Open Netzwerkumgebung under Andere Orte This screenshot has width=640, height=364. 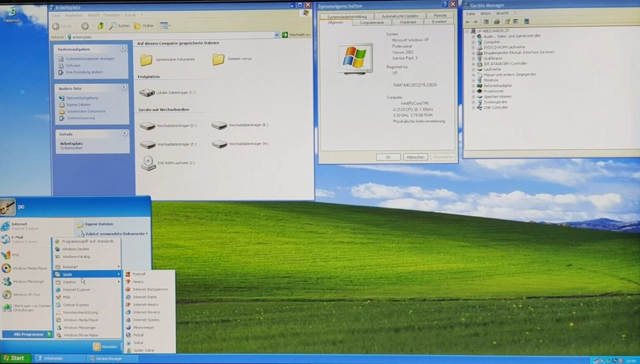tap(82, 98)
